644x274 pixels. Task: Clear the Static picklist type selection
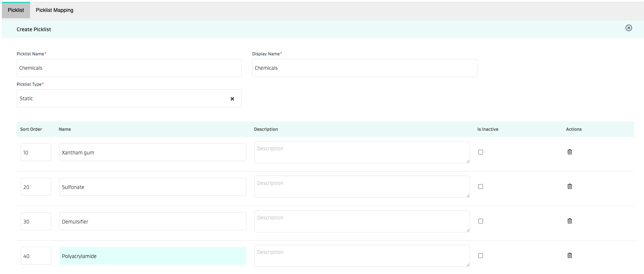[232, 99]
